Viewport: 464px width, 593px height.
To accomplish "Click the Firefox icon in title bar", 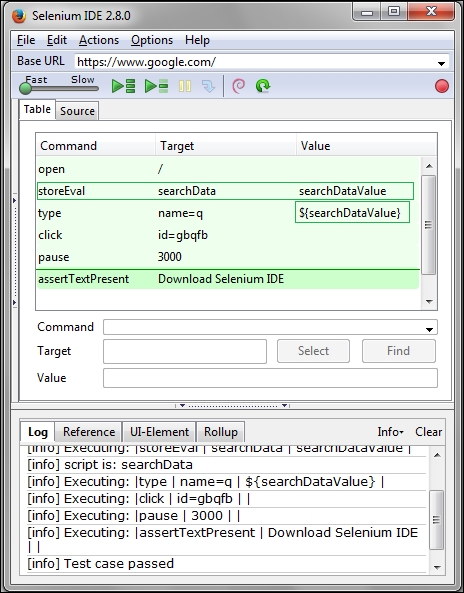I will tap(19, 16).
